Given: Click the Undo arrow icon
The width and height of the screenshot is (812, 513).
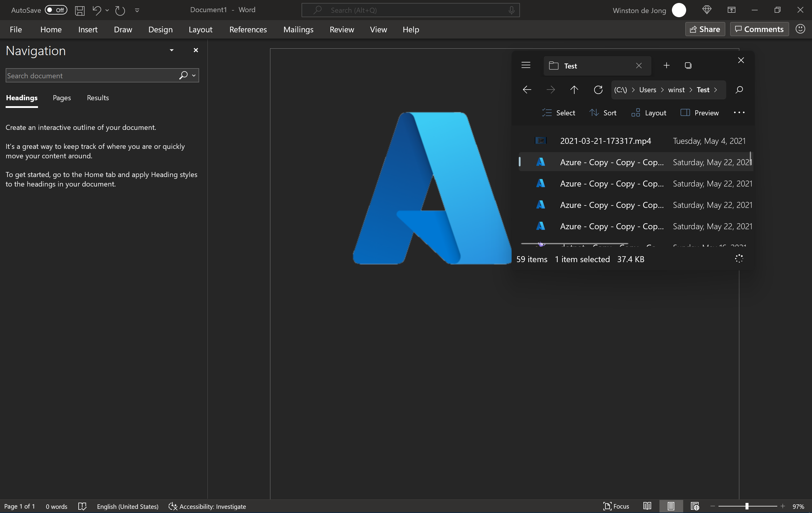Looking at the screenshot, I should (x=96, y=10).
